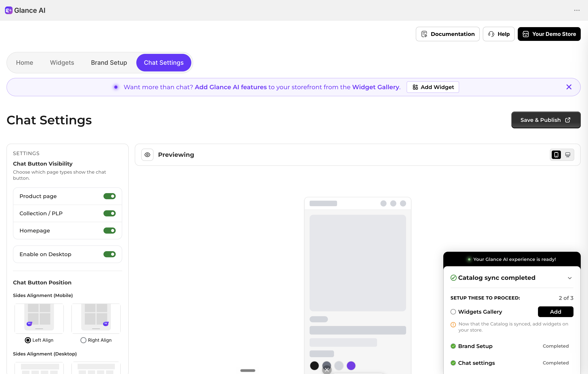Image resolution: width=588 pixels, height=374 pixels.
Task: Open the Brand Setup tab
Action: 109,62
